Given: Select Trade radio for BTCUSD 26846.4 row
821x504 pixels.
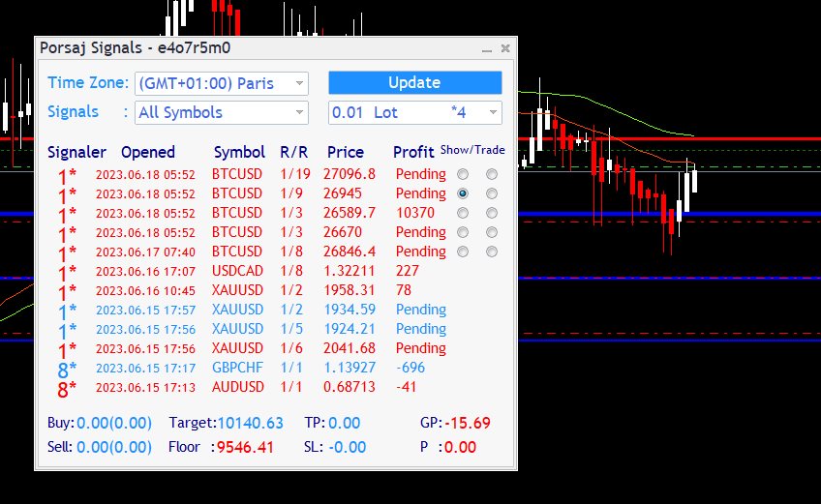Looking at the screenshot, I should coord(492,252).
